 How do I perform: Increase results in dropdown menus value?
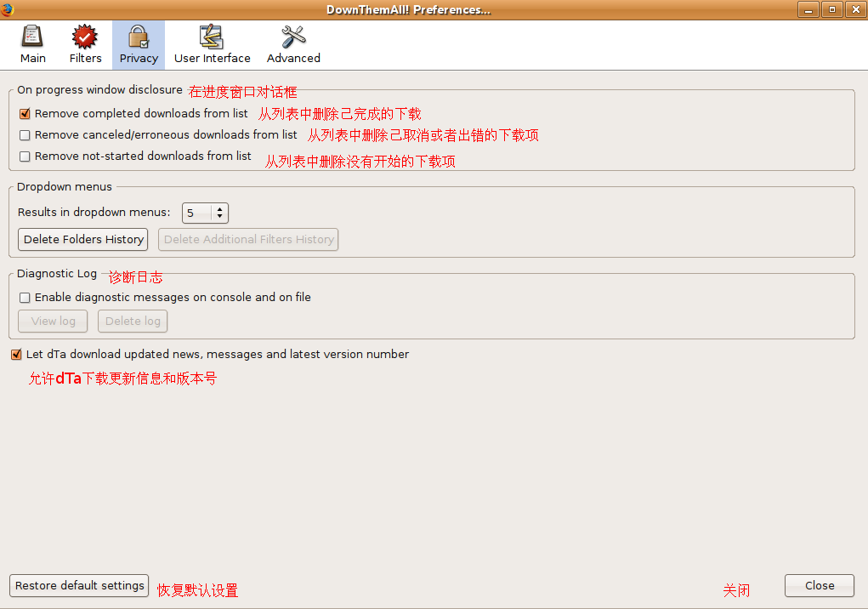(220, 208)
